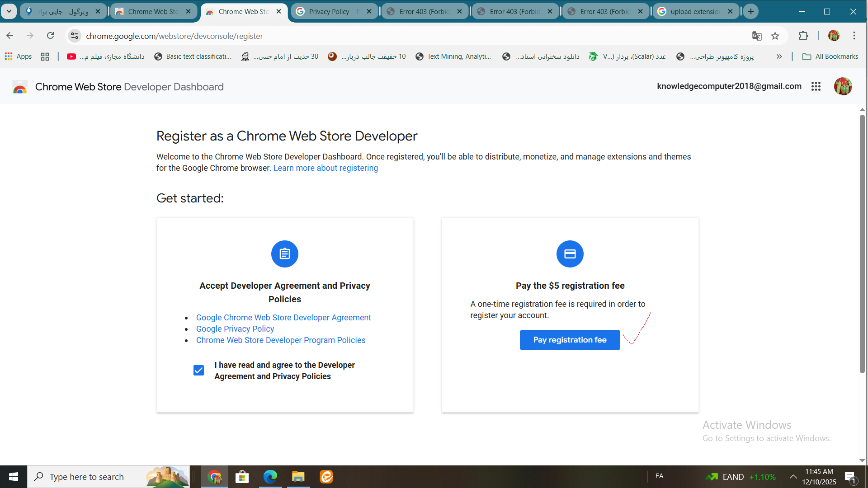868x488 pixels.
Task: Open the Extensions puzzle icon
Action: pos(803,36)
